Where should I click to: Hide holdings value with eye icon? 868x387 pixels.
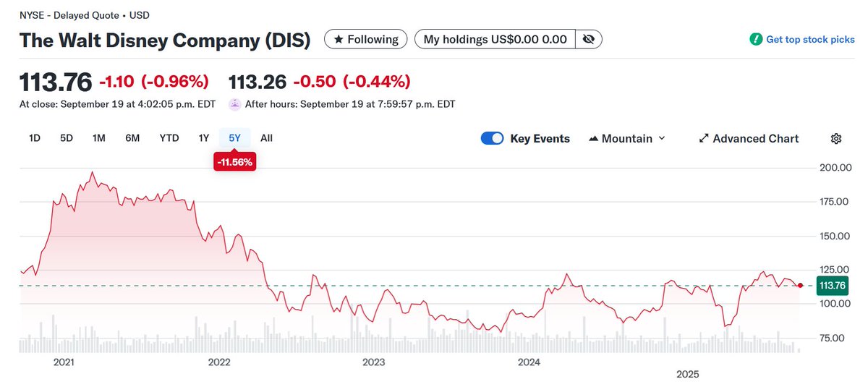pos(588,39)
